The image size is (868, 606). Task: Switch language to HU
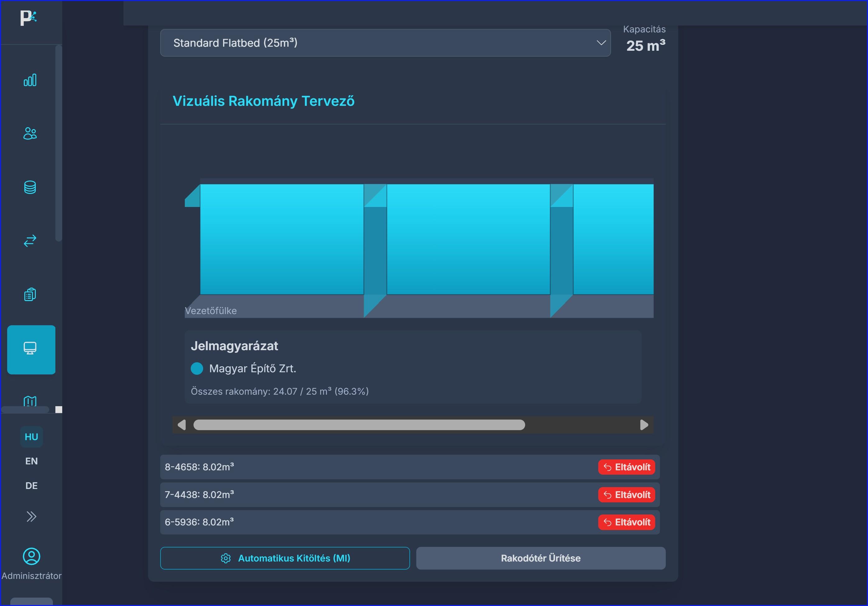pos(31,437)
